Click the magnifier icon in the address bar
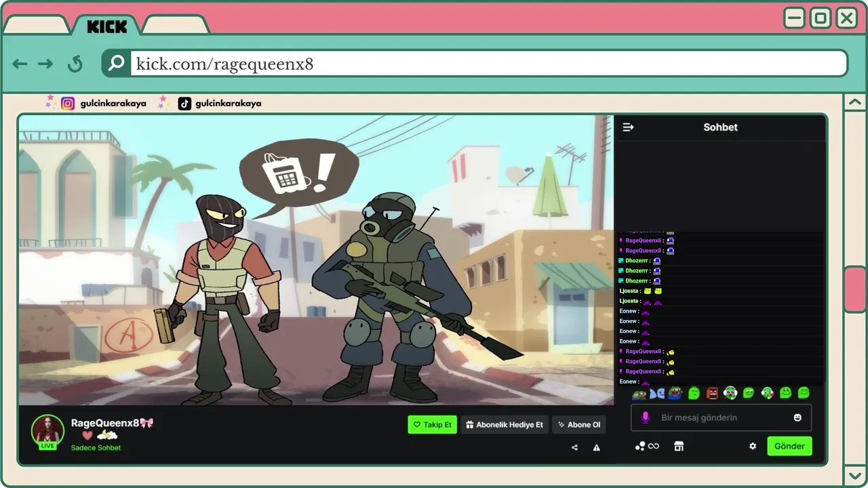 tap(117, 63)
